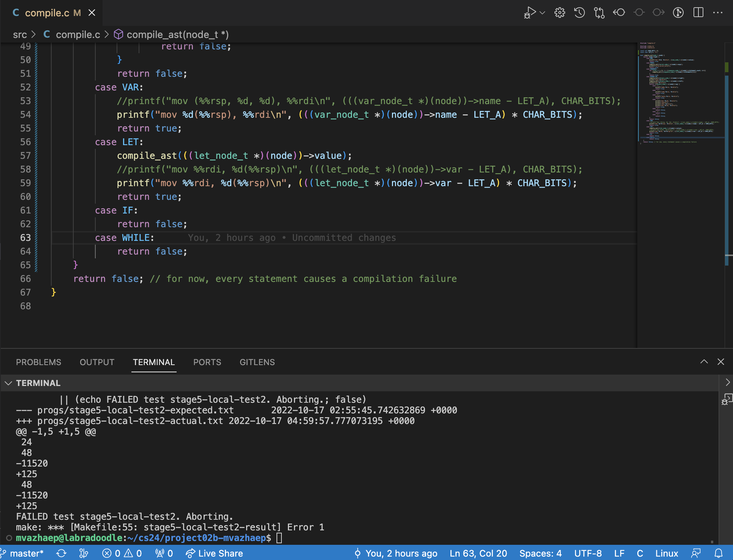Viewport: 733px width, 560px height.
Task: Click the gear settings icon in editor toolbar
Action: pos(559,13)
